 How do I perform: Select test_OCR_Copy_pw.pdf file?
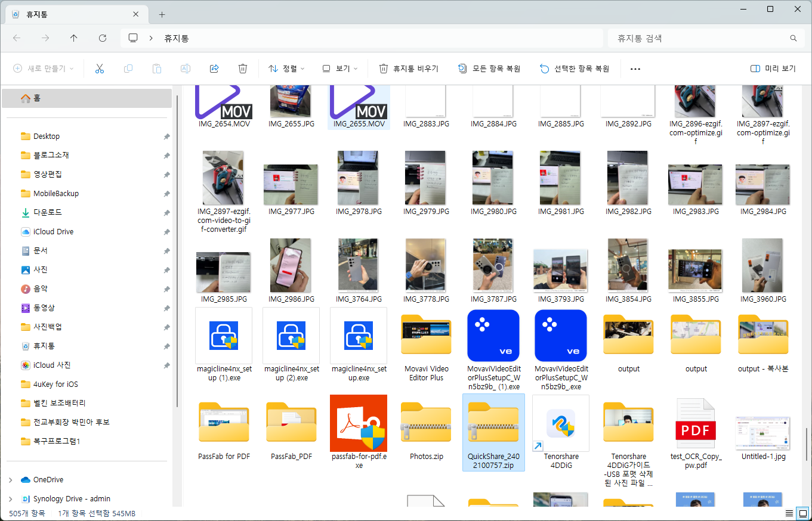pos(696,432)
